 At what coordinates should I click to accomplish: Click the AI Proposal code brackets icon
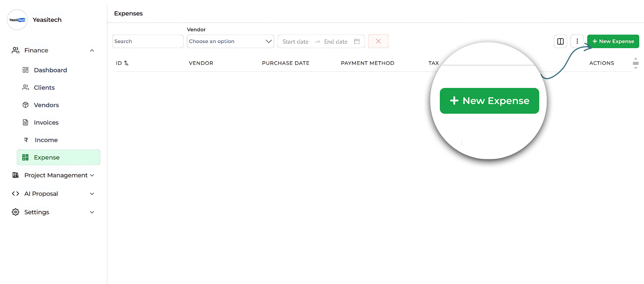(15, 193)
